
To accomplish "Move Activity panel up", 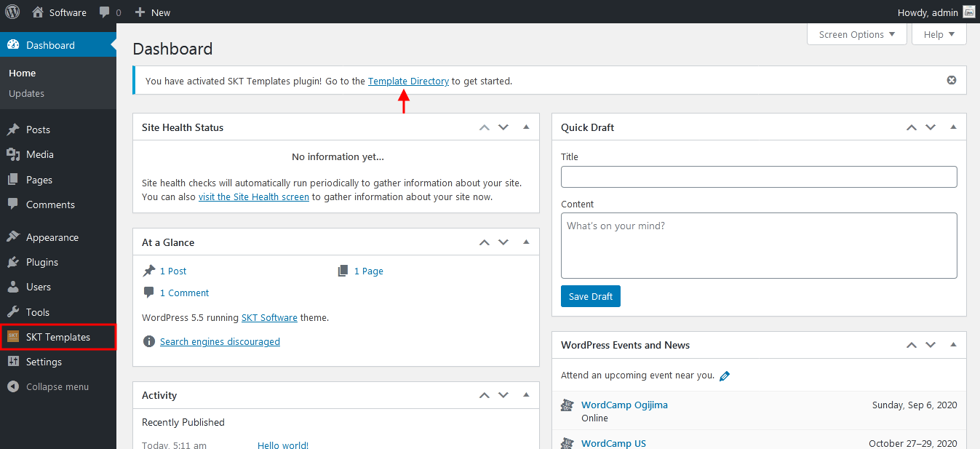I will click(x=485, y=395).
